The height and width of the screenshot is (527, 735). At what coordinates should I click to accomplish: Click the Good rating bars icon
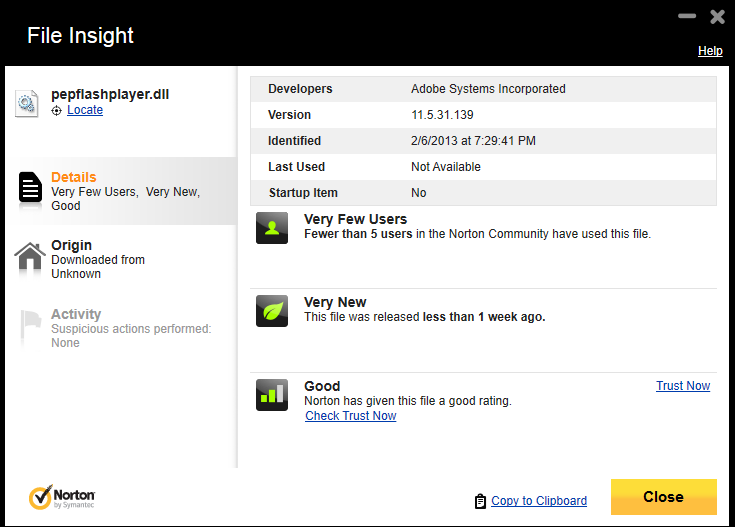click(272, 395)
